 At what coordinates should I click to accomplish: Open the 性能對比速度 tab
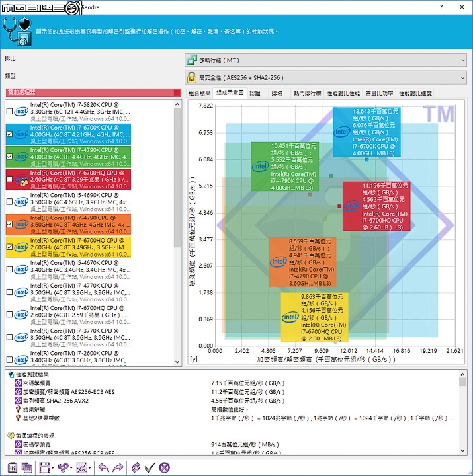tap(415, 93)
